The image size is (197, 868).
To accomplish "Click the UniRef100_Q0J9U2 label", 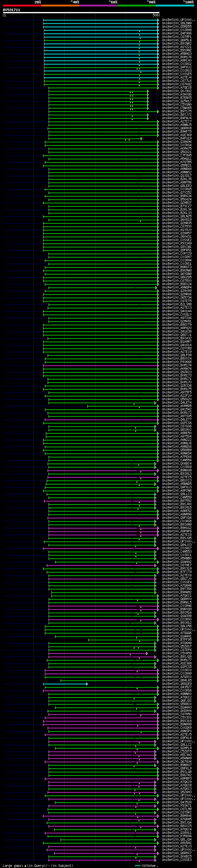I will tap(177, 91).
